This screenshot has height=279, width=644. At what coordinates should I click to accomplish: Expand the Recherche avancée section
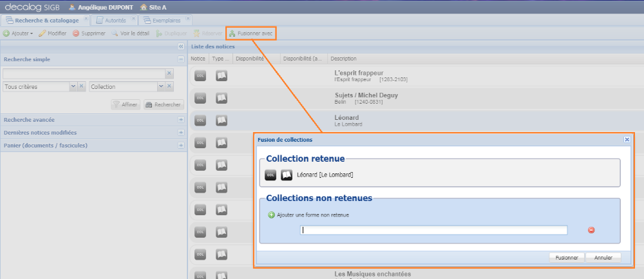[181, 120]
